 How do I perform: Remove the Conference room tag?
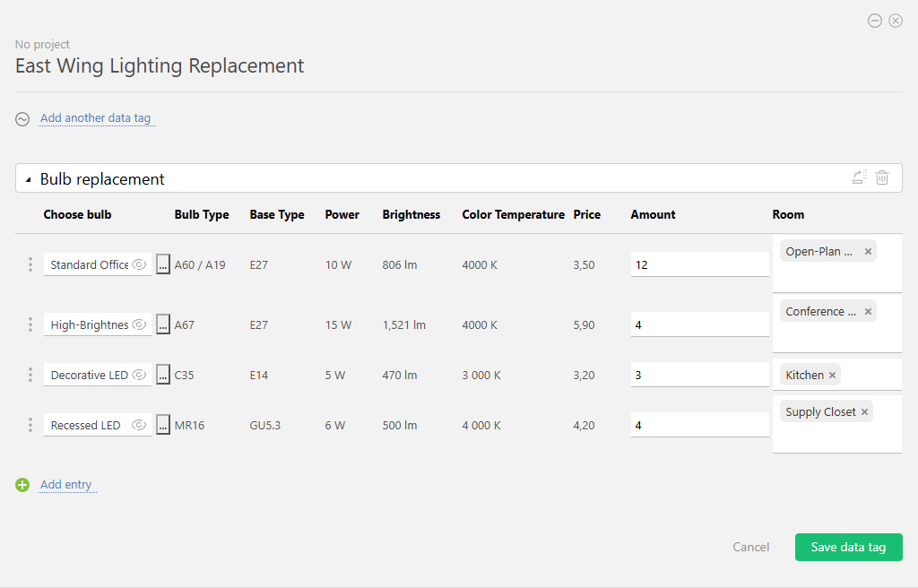868,312
